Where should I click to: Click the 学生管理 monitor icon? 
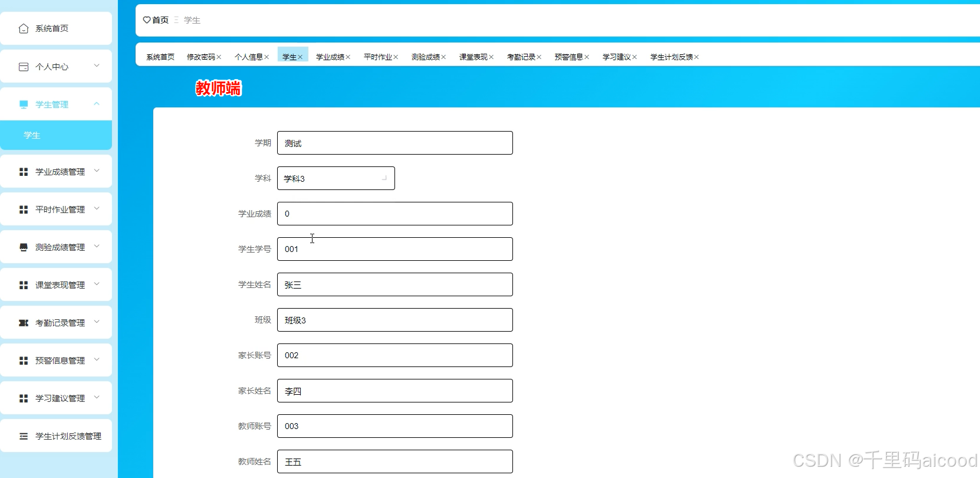click(24, 104)
